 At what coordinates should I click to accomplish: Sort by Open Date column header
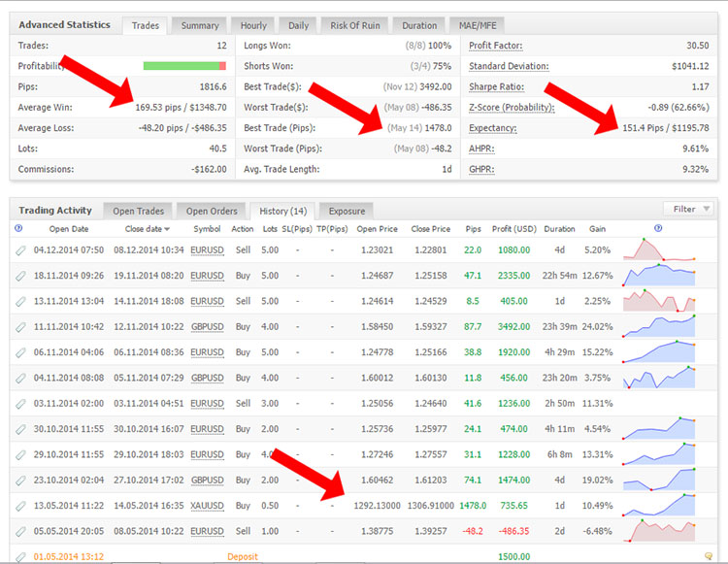(69, 229)
